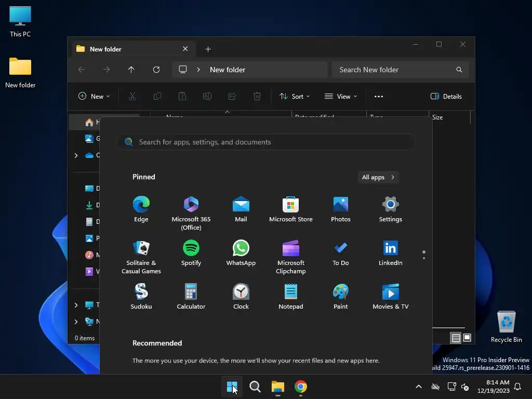The height and width of the screenshot is (399, 532).
Task: Open the Clock app
Action: [x=241, y=297]
